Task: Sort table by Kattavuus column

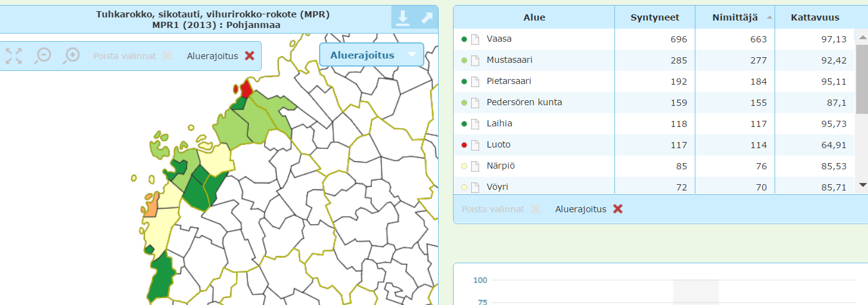Action: click(x=815, y=17)
